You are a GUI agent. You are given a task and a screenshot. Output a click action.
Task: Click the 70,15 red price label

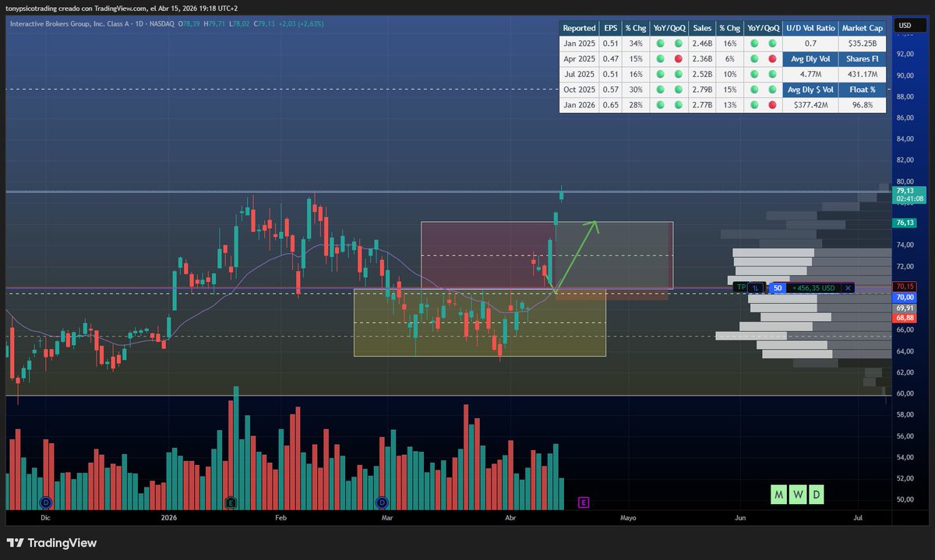pos(905,286)
